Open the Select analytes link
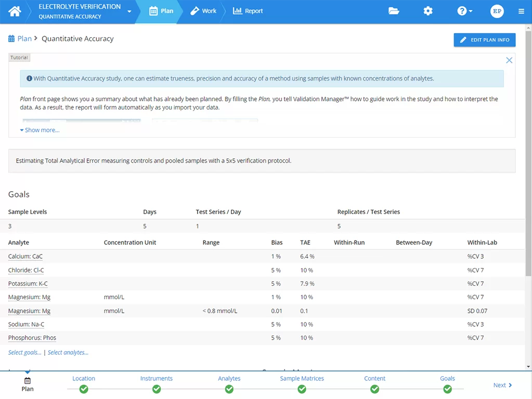The height and width of the screenshot is (399, 532). [x=68, y=352]
